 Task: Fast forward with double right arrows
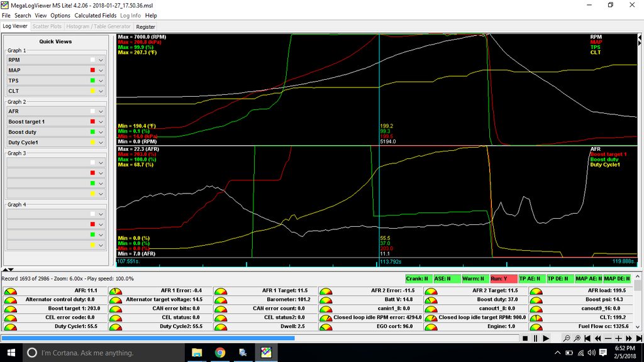[x=629, y=339]
